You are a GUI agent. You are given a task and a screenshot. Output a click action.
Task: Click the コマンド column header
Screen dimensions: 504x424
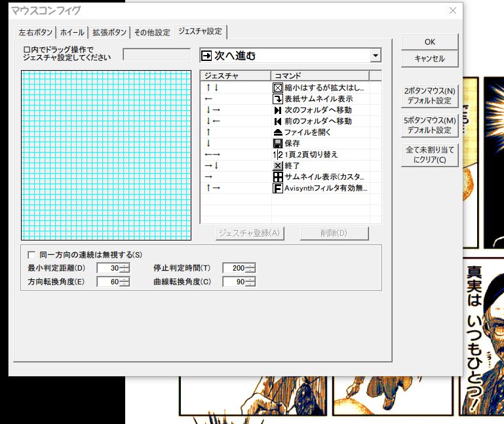click(x=320, y=75)
